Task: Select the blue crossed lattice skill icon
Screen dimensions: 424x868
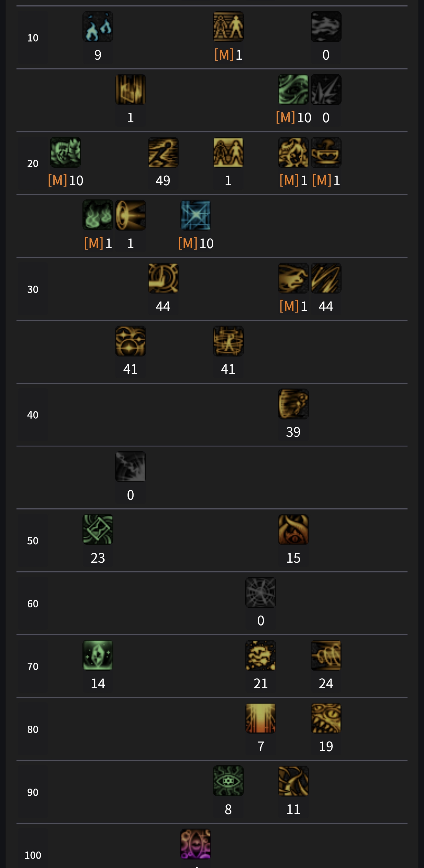Action: coord(196,215)
